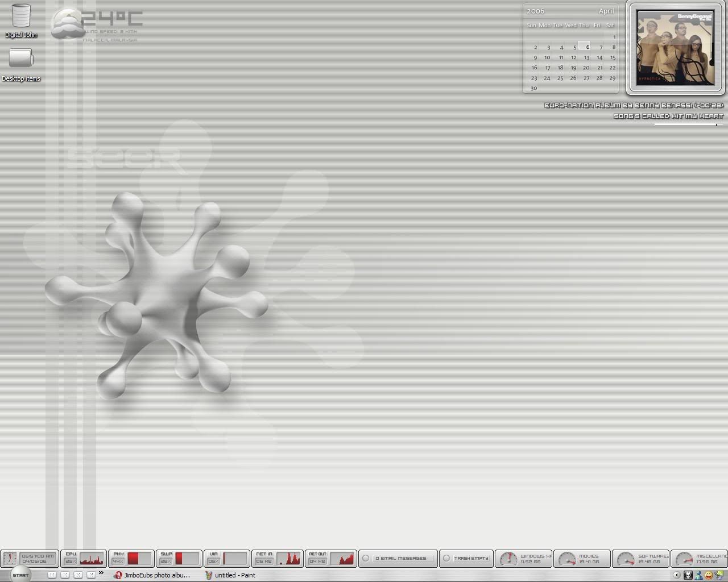Image resolution: width=728 pixels, height=582 pixels.
Task: Click the second quick launch icon
Action: 65,575
